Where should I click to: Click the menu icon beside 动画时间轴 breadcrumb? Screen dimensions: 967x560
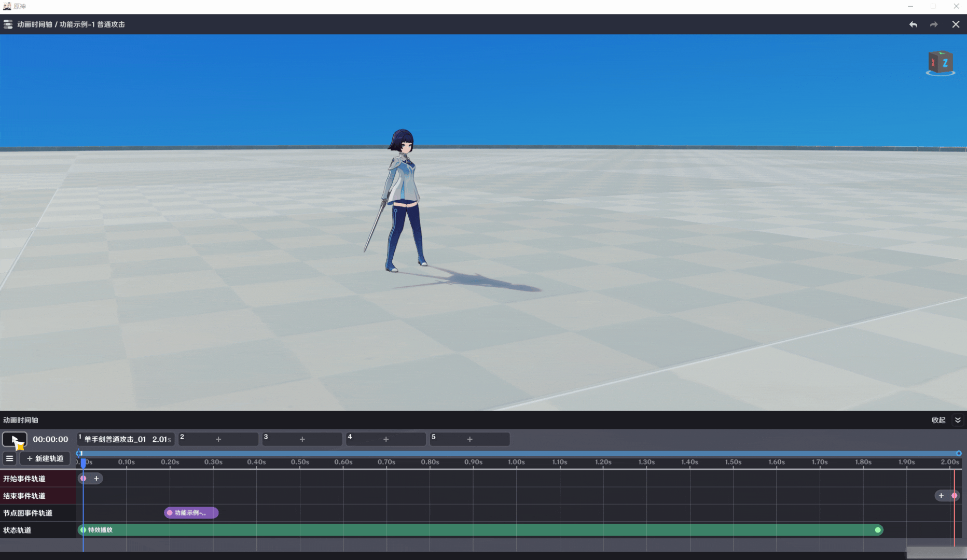[8, 24]
